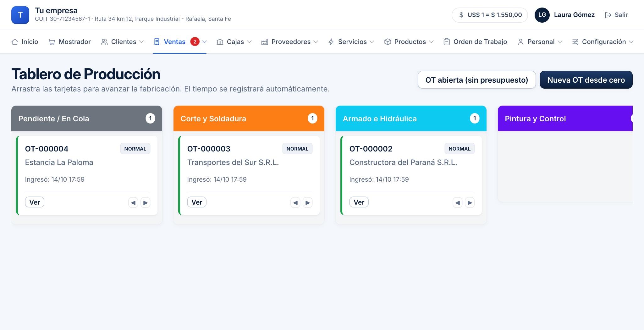644x330 pixels.
Task: Click Ver on OT-000004 card
Action: coord(35,202)
